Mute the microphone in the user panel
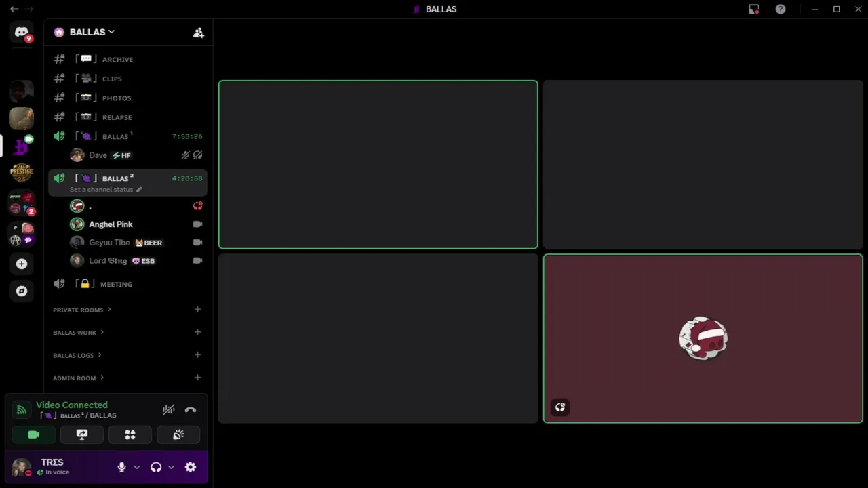 pos(121,467)
